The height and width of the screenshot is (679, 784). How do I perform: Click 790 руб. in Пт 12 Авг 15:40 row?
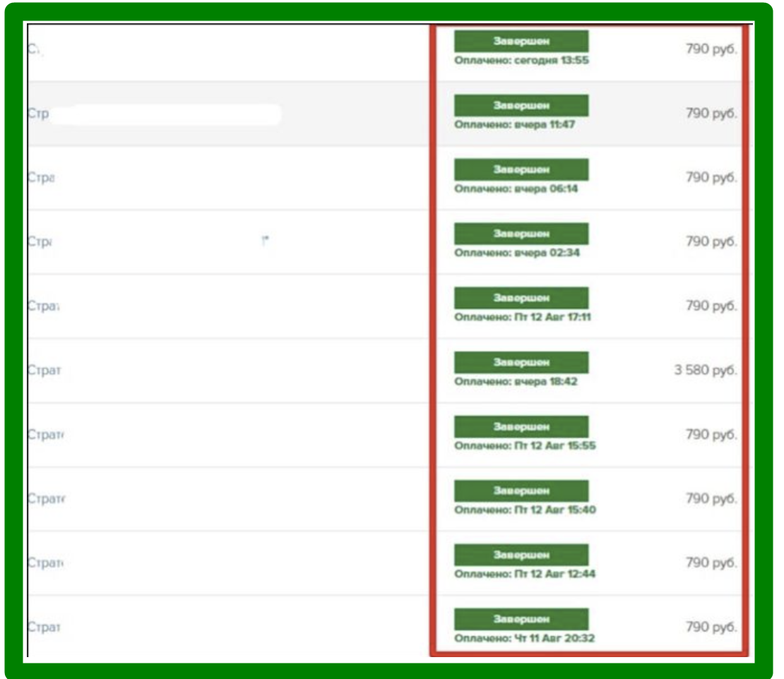point(711,498)
